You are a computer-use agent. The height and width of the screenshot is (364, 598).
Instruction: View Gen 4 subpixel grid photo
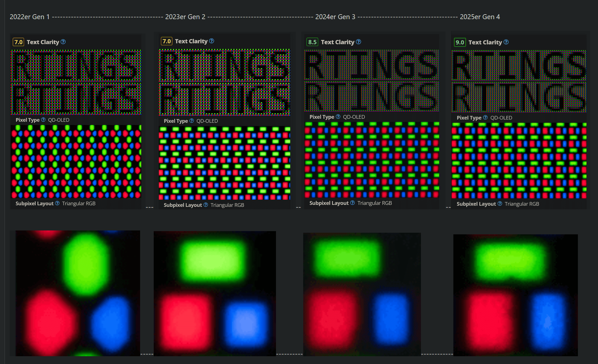pos(519,160)
